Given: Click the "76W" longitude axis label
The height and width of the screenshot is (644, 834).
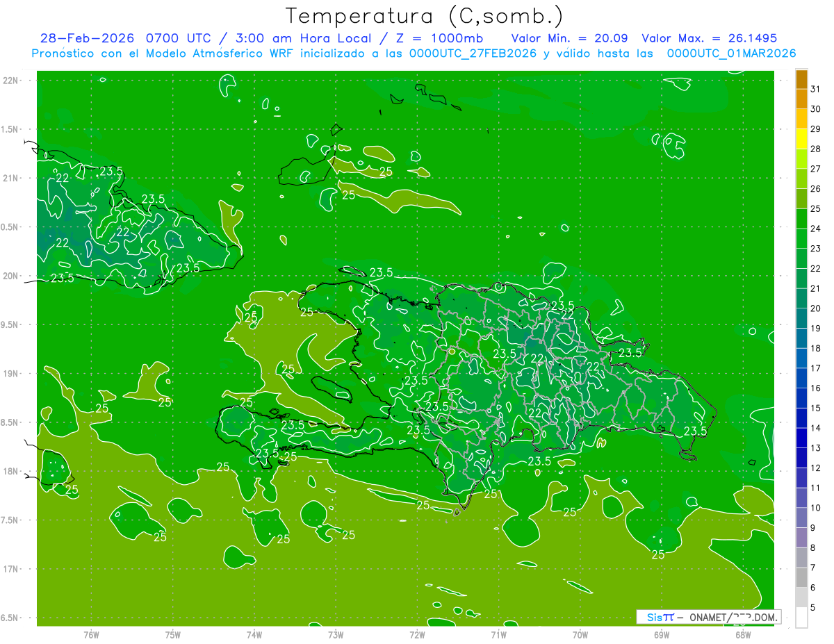Looking at the screenshot, I should (x=91, y=634).
